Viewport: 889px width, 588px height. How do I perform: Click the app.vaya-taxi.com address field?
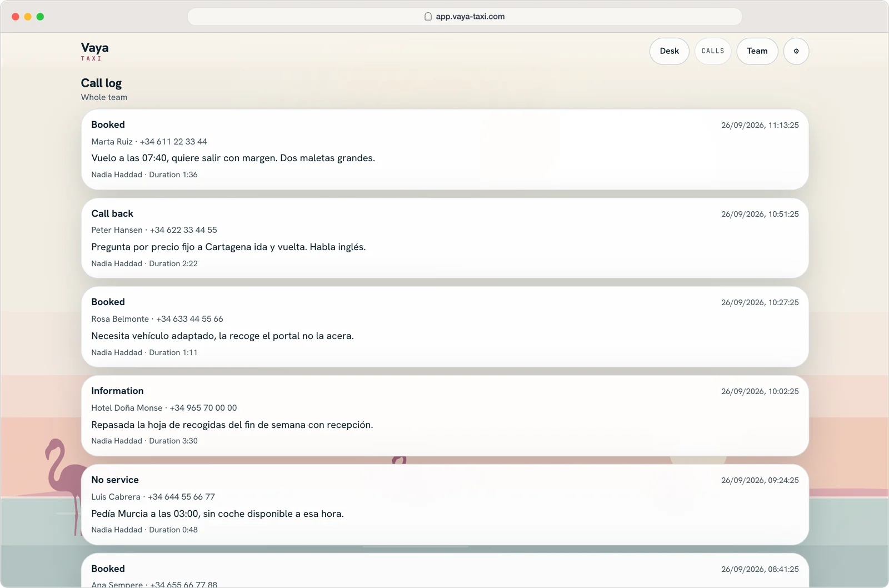[465, 17]
